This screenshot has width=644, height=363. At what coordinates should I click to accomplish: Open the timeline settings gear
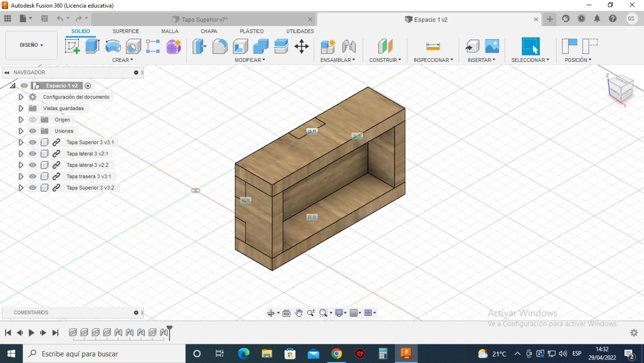[634, 333]
